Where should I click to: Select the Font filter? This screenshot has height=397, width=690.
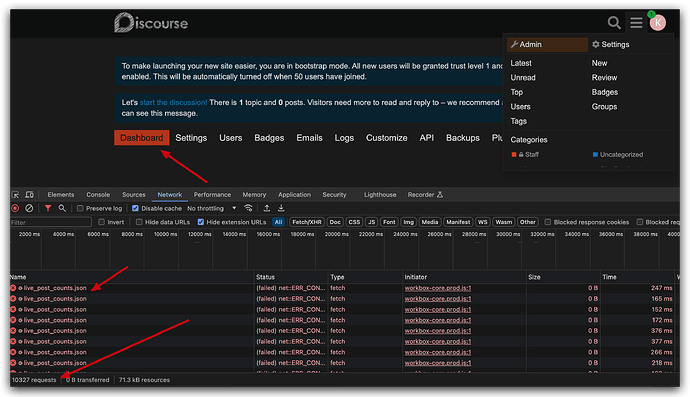click(389, 222)
